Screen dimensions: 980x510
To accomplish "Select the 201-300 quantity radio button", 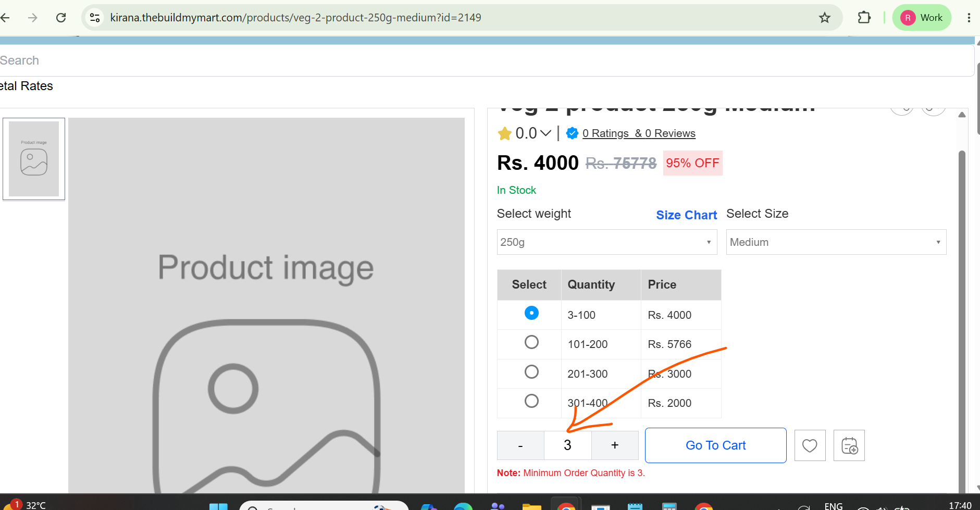I will click(531, 372).
